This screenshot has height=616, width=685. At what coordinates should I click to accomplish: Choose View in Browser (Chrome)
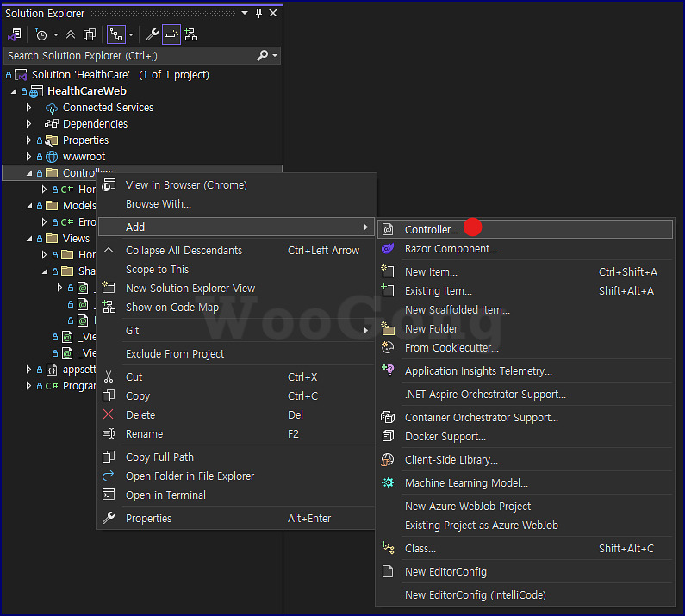[x=236, y=185]
